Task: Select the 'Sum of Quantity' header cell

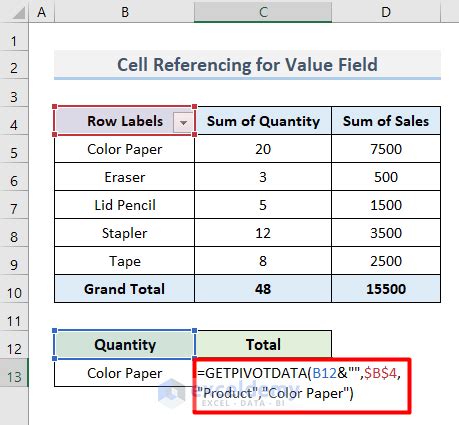Action: (263, 121)
